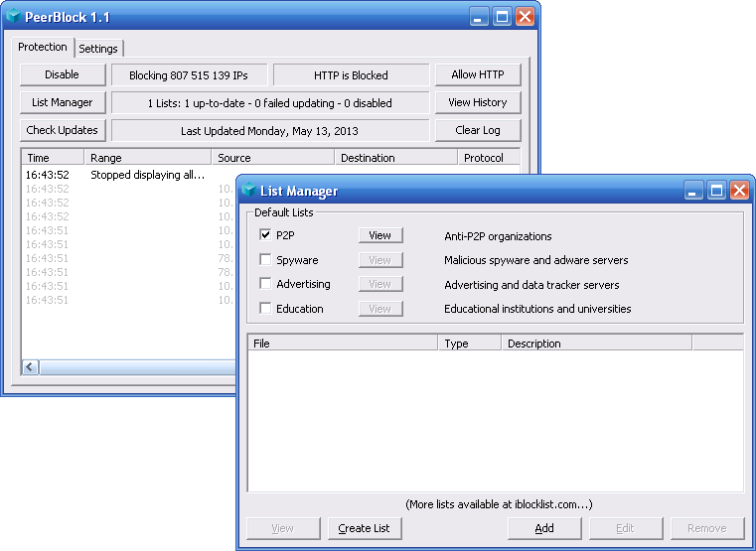Screen dimensions: 756x551
Task: Minimize the PeerBlock 1.1 window
Action: (x=478, y=17)
